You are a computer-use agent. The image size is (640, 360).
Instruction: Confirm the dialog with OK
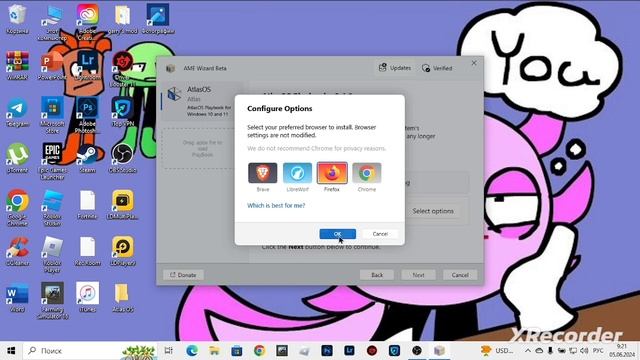(338, 234)
